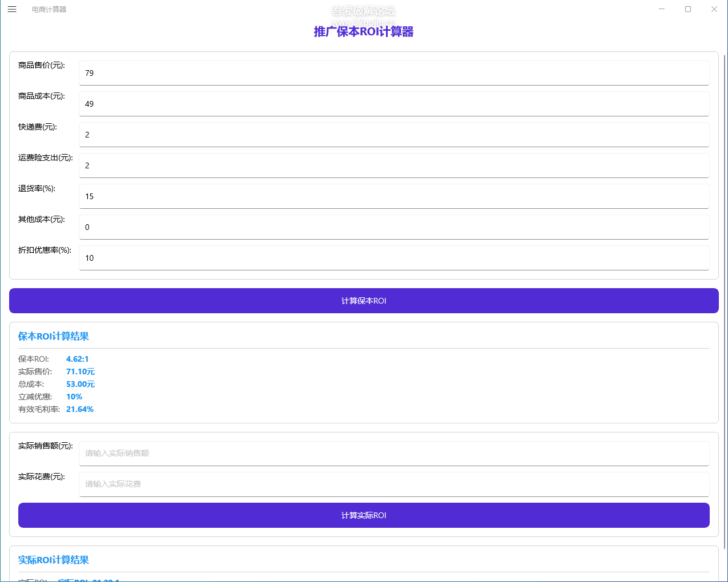Edit the 退货率 percentage field
This screenshot has height=582, width=728.
(x=394, y=196)
